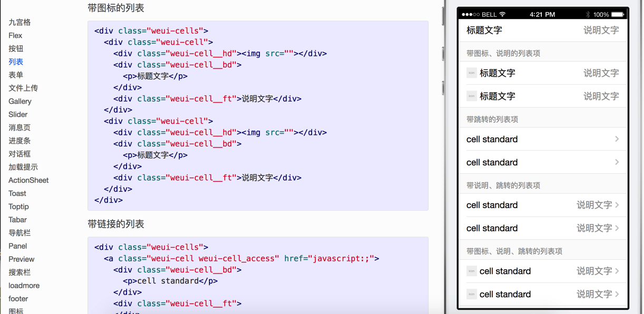Image resolution: width=644 pixels, height=314 pixels.
Task: Open the Tabar sidebar link
Action: (x=17, y=220)
